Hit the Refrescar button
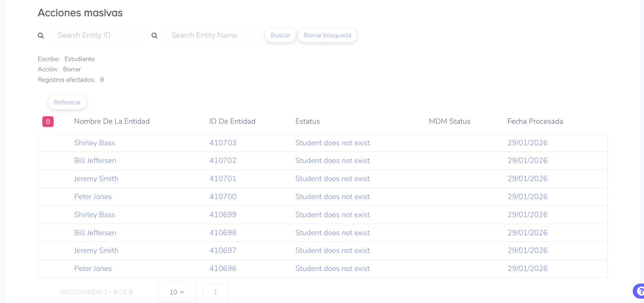 pos(67,102)
